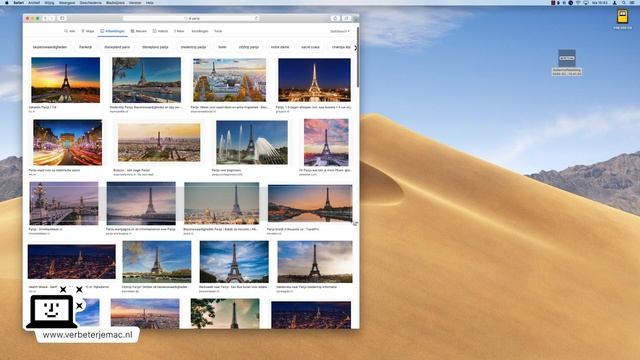
Task: Open Spotlight search in the menu bar
Action: (x=624, y=3)
